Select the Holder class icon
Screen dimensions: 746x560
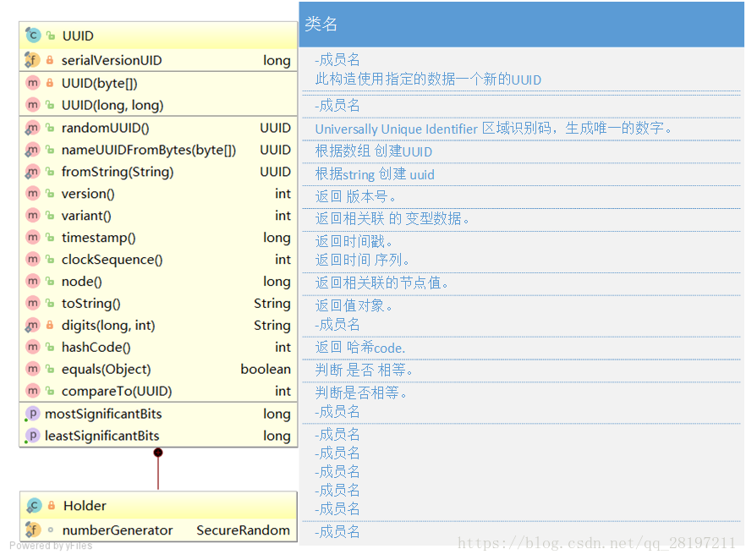(32, 505)
